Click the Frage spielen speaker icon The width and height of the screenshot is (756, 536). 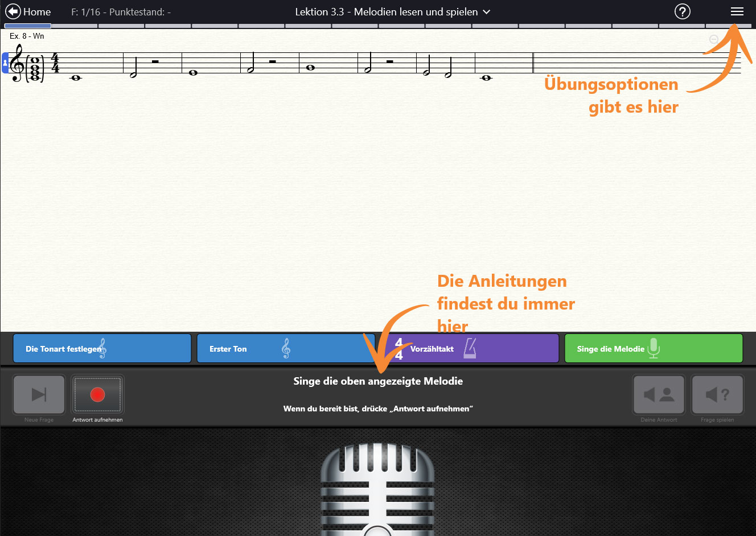pos(717,395)
